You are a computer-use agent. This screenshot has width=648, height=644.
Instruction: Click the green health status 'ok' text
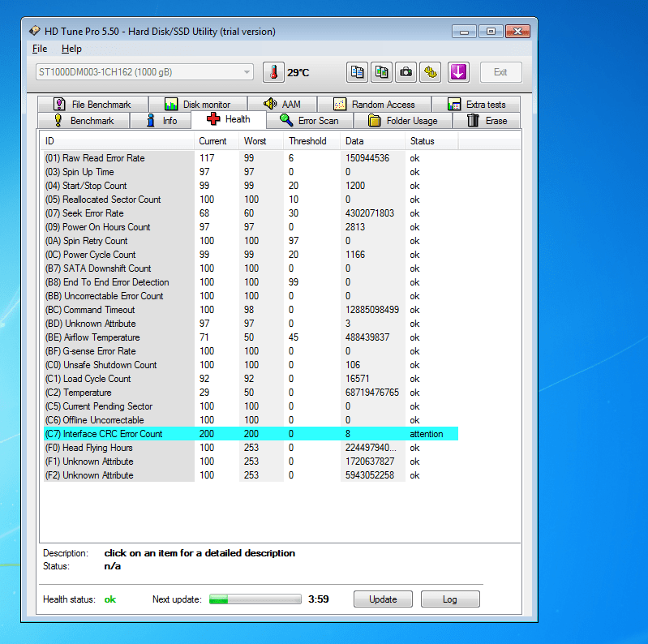[110, 599]
